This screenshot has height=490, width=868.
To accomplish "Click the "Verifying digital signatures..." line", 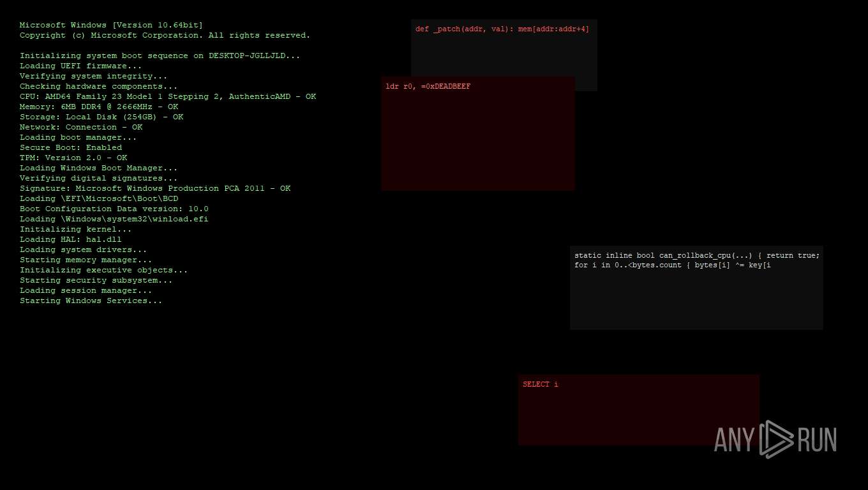I will click(x=98, y=179).
